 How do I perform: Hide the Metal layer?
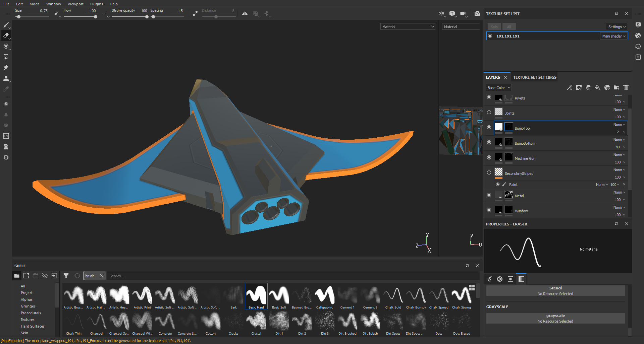(489, 195)
